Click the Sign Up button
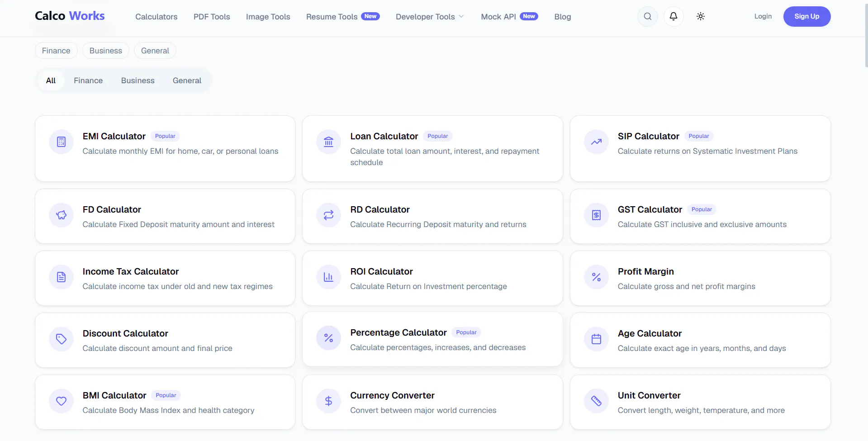868x441 pixels. click(x=807, y=16)
